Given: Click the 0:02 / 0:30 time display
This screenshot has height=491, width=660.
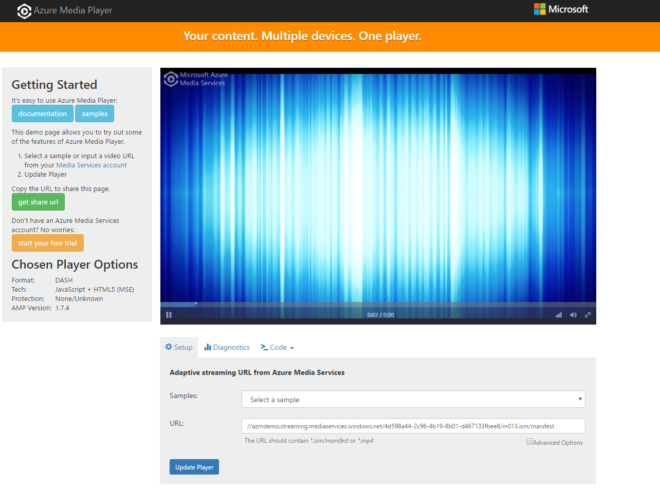Looking at the screenshot, I should point(381,315).
